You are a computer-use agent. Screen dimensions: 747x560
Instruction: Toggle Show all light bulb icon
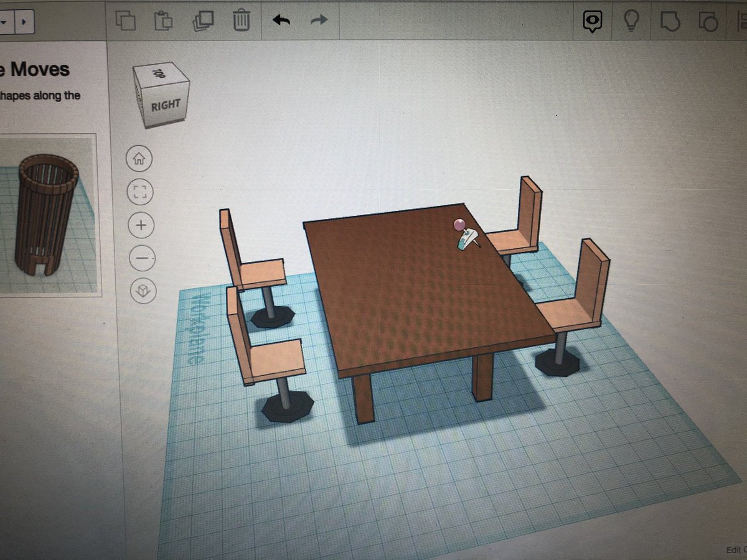coord(632,22)
